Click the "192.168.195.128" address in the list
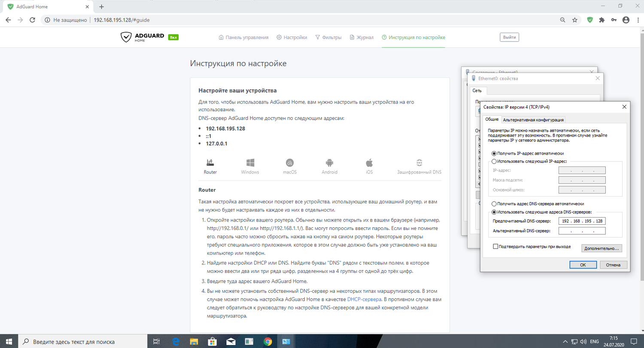Screen dimensions: 644x348 [x=225, y=128]
